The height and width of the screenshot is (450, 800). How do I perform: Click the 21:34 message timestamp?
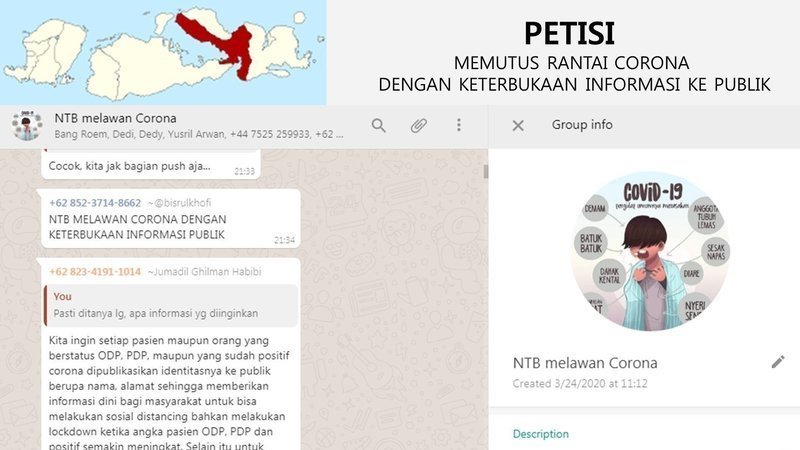[x=284, y=240]
